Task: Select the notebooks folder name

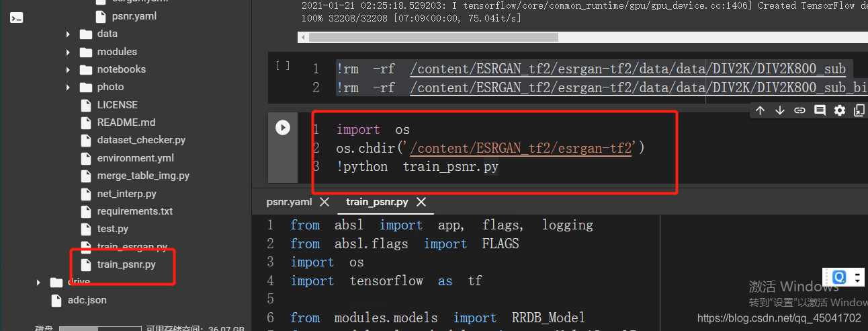Action: pos(122,69)
